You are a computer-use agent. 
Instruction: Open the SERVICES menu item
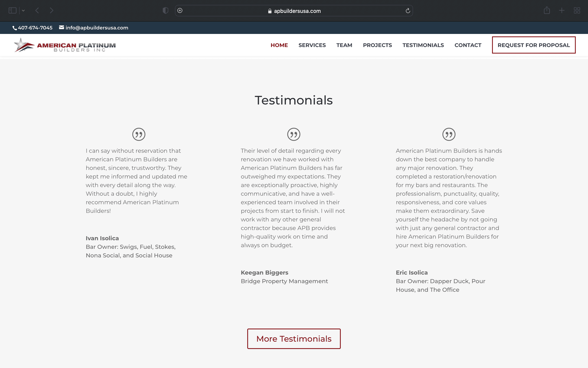click(x=312, y=45)
